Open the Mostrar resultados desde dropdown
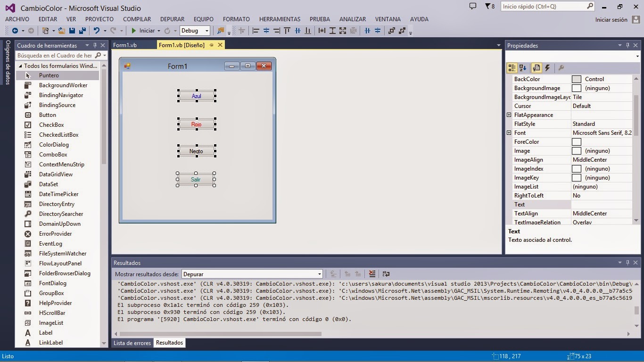This screenshot has width=644, height=362. pos(319,274)
